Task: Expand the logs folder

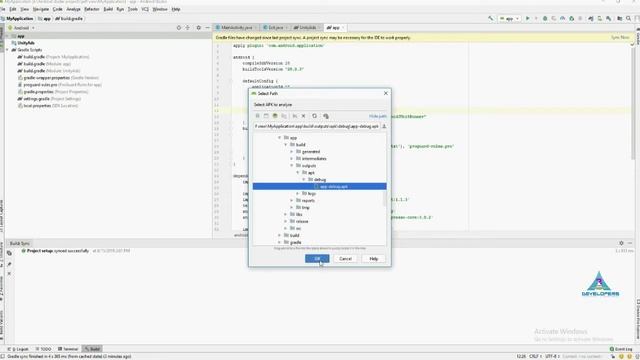Action: 298,193
